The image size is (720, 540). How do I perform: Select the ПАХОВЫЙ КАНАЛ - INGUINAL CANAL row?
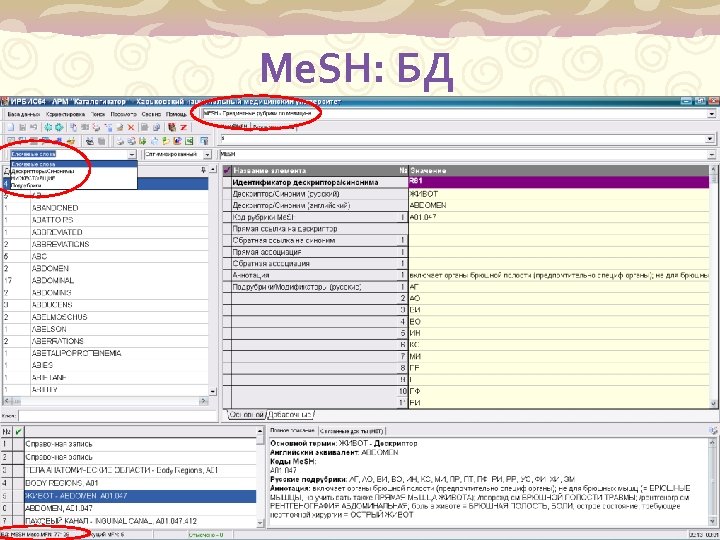[141, 521]
